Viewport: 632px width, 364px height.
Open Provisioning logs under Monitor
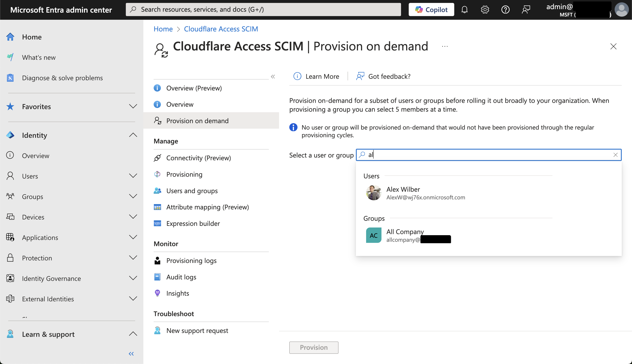191,261
